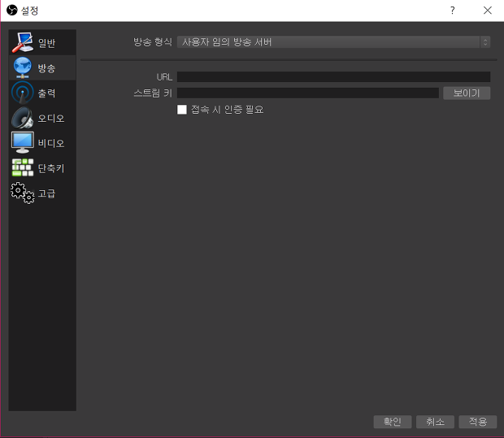Apply changes with 적용 button
This screenshot has height=438, width=504.
coord(478,422)
